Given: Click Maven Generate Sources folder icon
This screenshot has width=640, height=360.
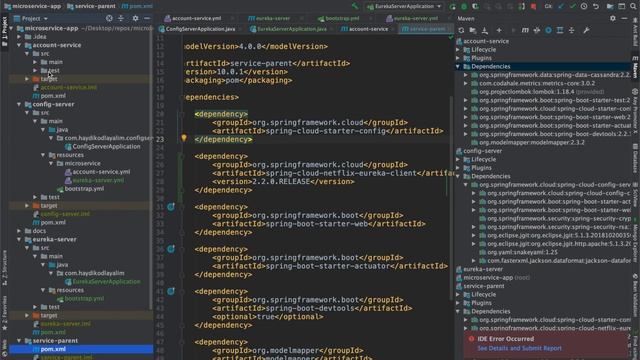Looking at the screenshot, I should click(x=473, y=30).
